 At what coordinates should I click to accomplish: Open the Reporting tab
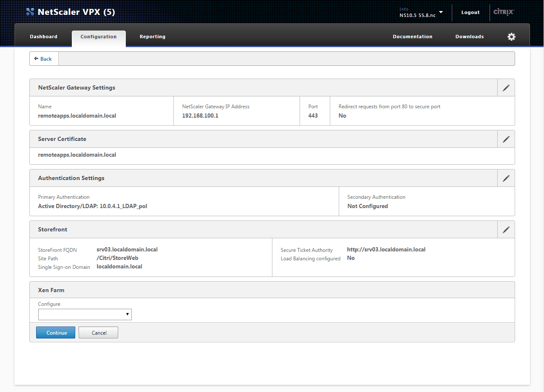(153, 37)
